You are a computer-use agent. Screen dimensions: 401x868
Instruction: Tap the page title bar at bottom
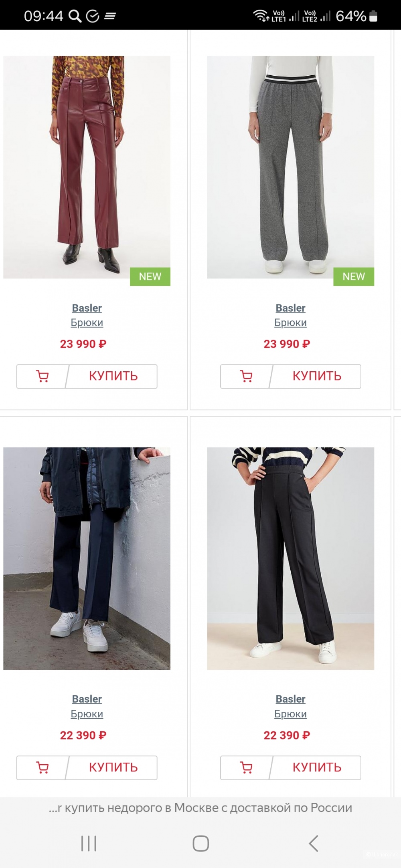pyautogui.click(x=200, y=808)
